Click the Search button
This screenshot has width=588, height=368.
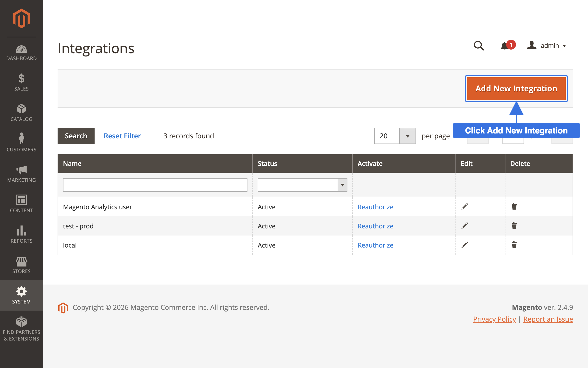(76, 136)
